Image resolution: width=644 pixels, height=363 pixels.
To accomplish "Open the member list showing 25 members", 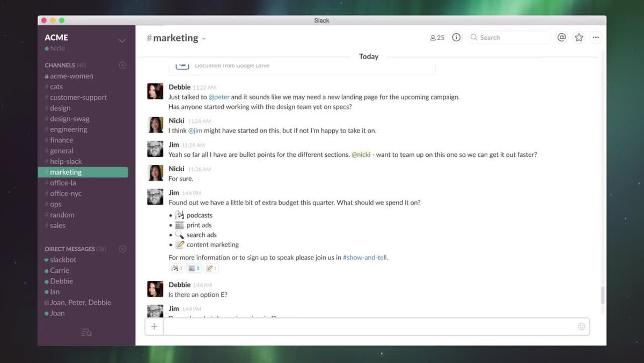I will coord(437,38).
